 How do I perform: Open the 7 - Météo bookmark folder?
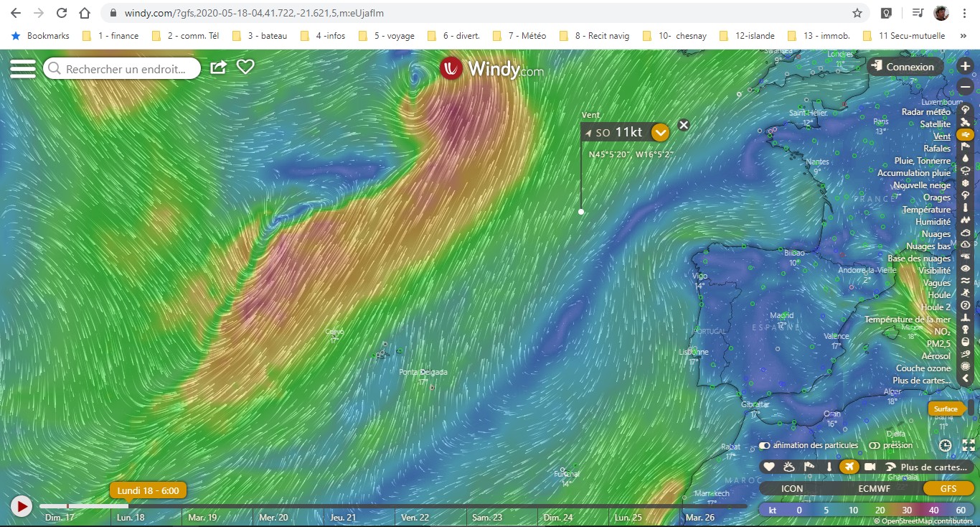(x=519, y=35)
